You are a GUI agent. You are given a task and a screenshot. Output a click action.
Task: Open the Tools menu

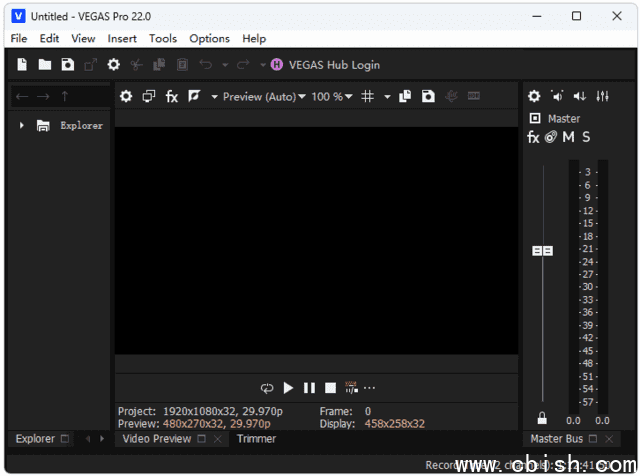coord(163,39)
